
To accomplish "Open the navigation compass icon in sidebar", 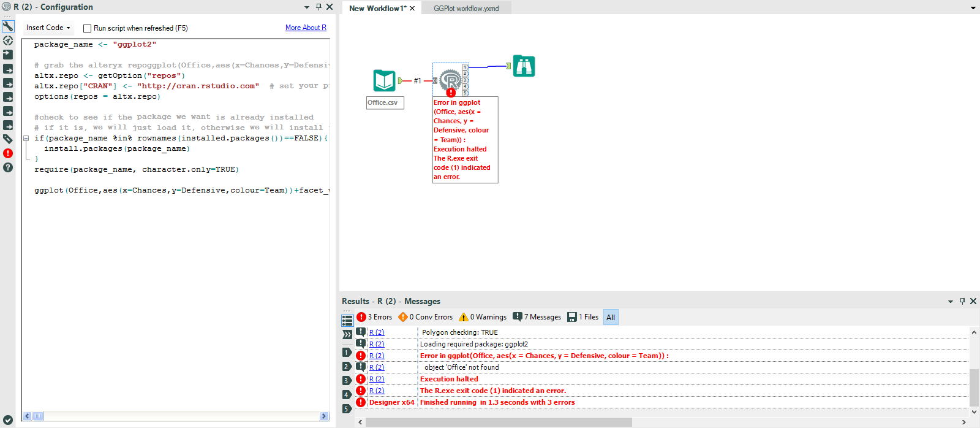I will [8, 40].
